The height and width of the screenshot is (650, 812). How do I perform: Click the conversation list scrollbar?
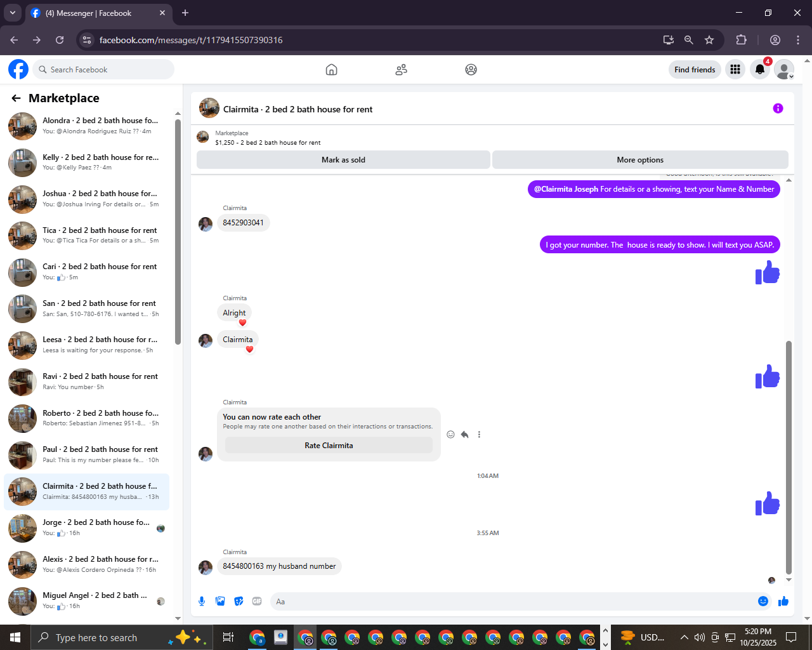click(x=178, y=232)
